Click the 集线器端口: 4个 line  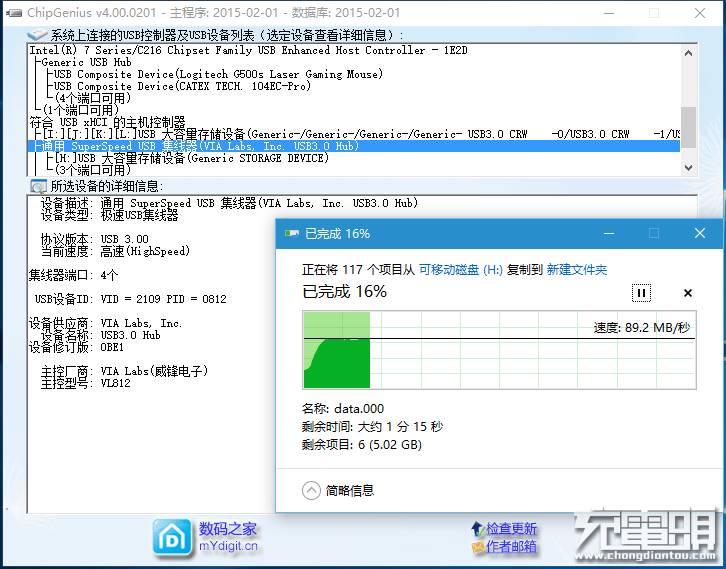[74, 275]
